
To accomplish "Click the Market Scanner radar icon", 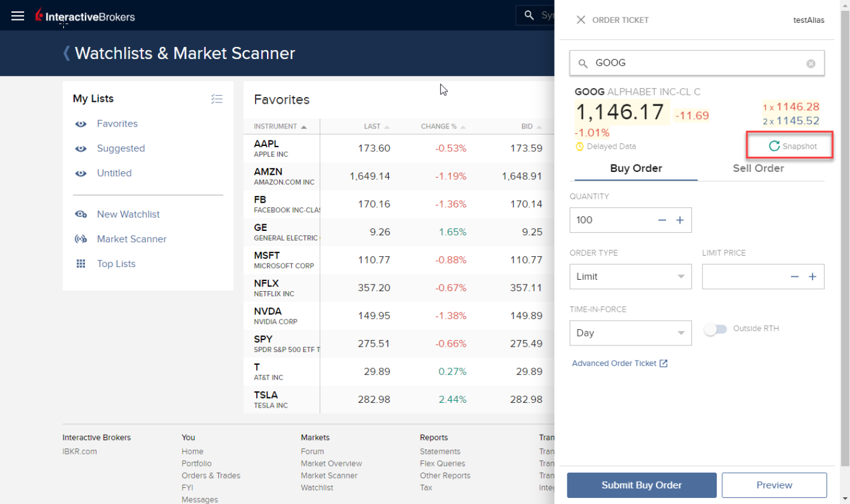I will point(81,239).
